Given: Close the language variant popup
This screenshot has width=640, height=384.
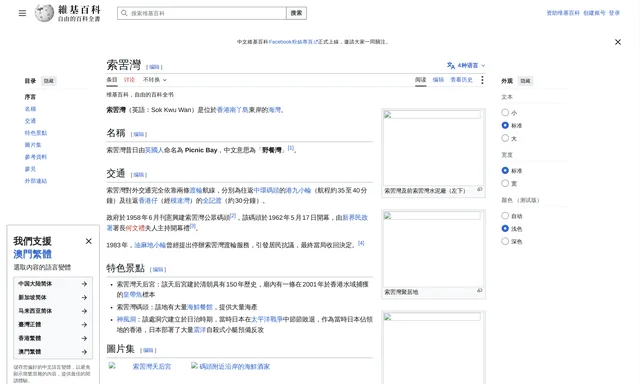Looking at the screenshot, I should (89, 241).
